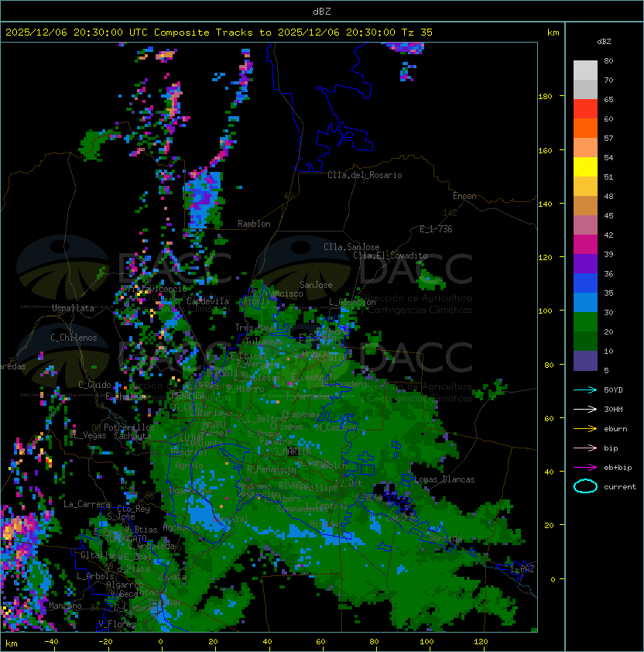Viewport: 644px width, 652px height.
Task: Click the 'S_MARTIN' map label
Action: pyautogui.click(x=292, y=451)
